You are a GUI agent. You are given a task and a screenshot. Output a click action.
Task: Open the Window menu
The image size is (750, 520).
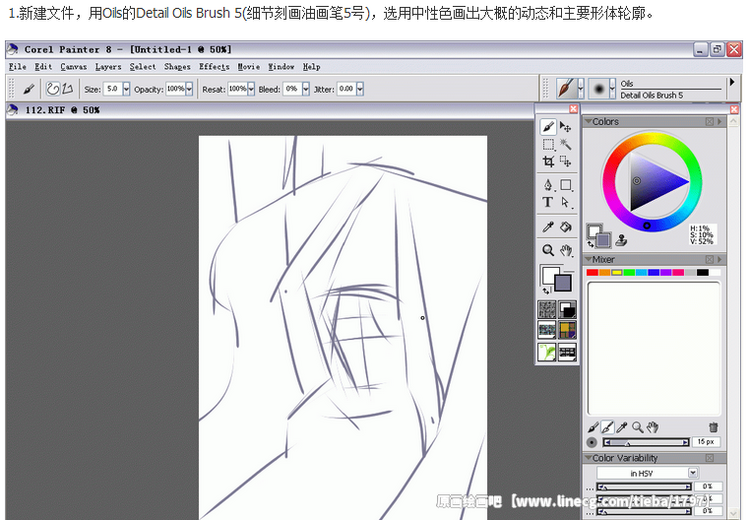pyautogui.click(x=281, y=66)
